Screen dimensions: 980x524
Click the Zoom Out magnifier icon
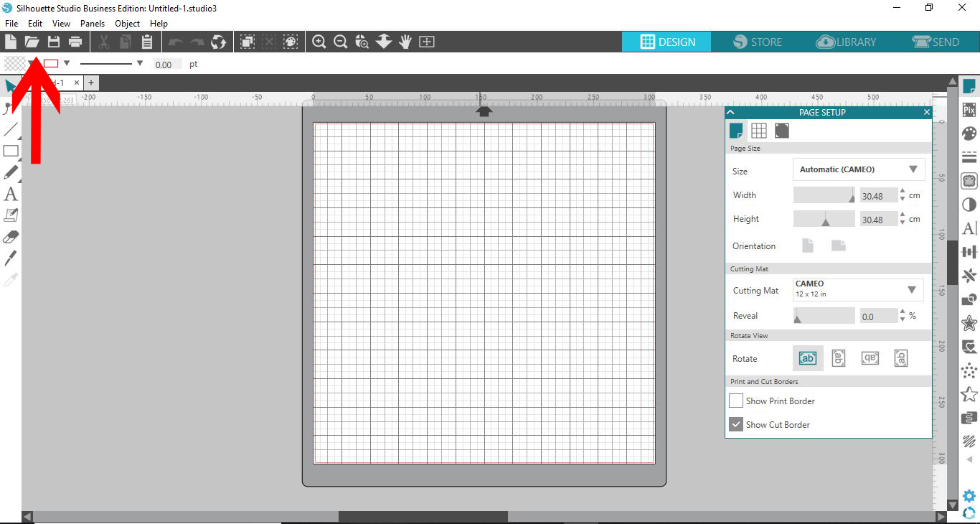[x=341, y=42]
